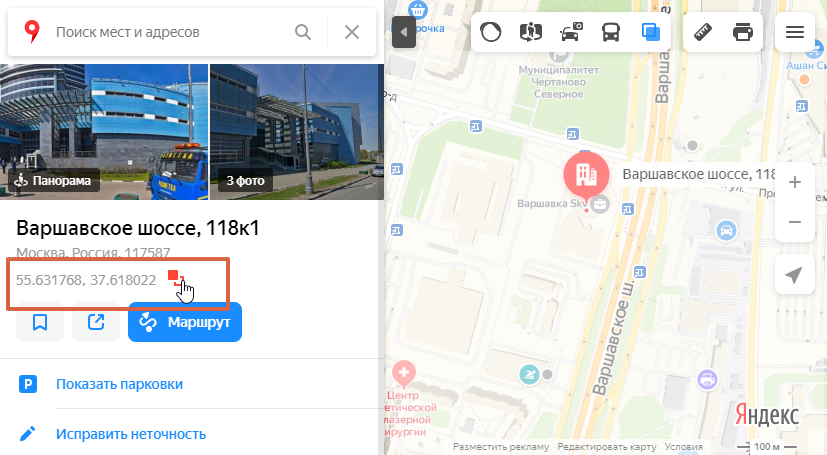Copy coordinates with the red copy icon
Screen dimensions: 827x455
tap(175, 278)
